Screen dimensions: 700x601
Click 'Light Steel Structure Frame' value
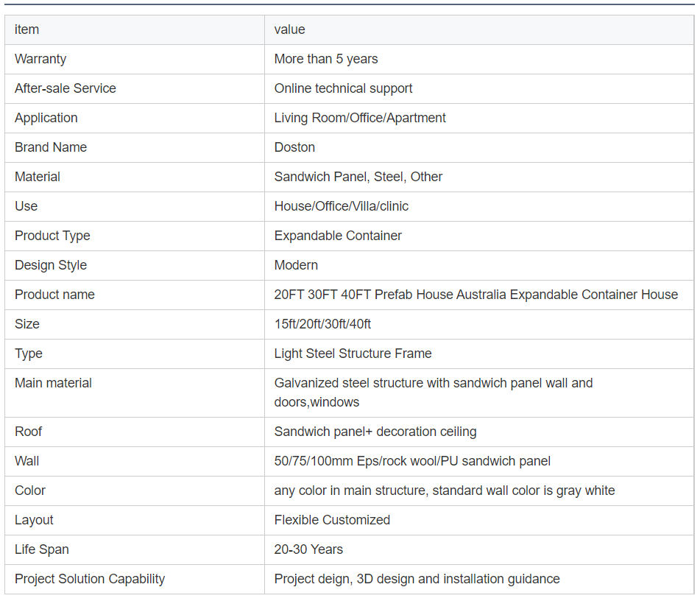(x=353, y=354)
